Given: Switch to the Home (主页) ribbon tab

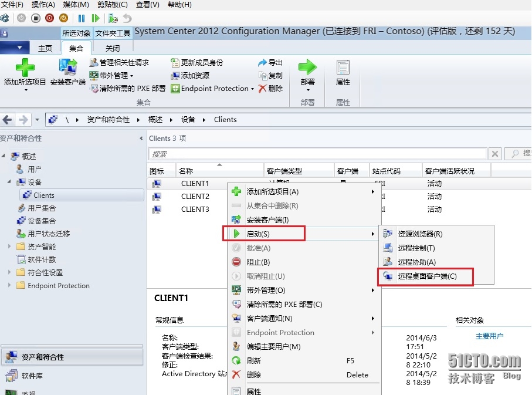Looking at the screenshot, I should [x=45, y=48].
